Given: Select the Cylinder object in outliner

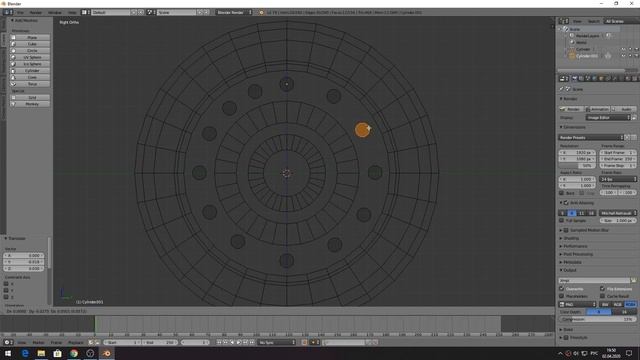Looking at the screenshot, I should (x=583, y=49).
